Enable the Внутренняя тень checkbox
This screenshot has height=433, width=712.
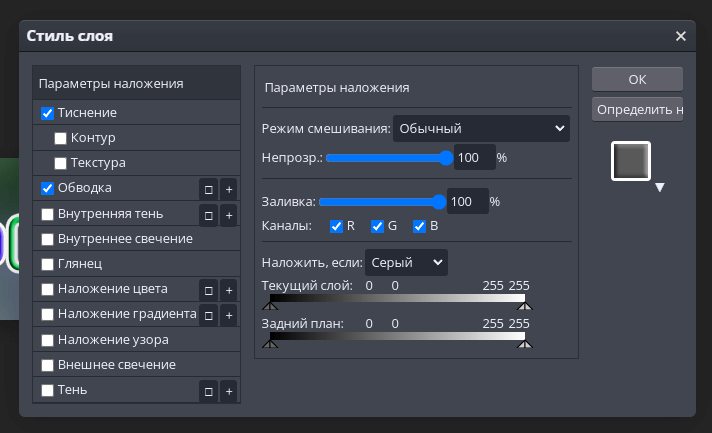pos(47,214)
